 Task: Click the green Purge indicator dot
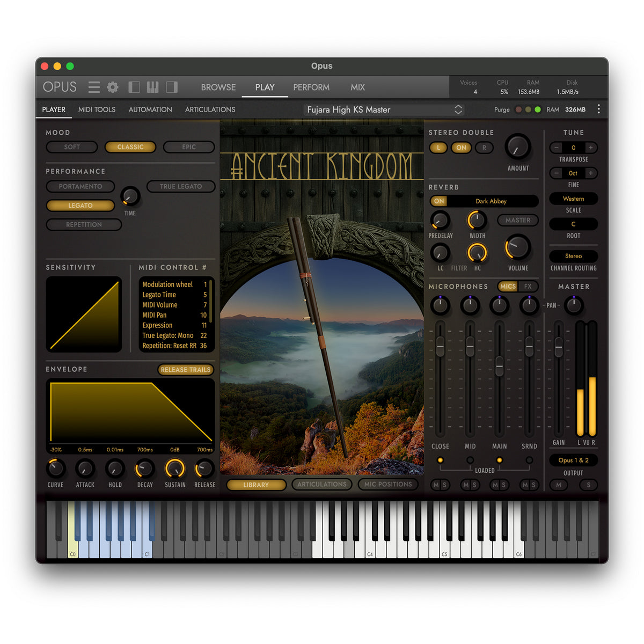538,109
